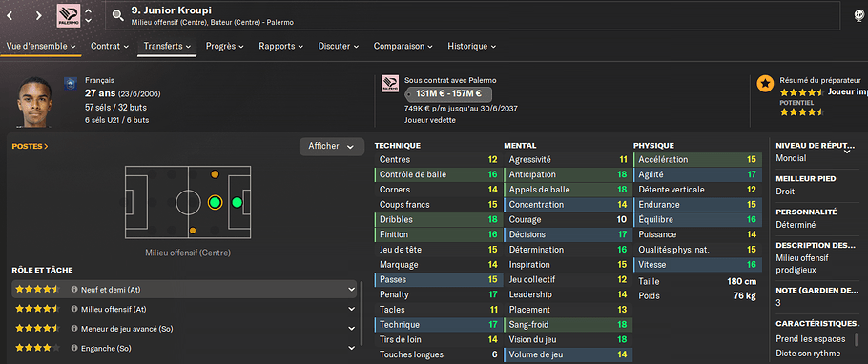
Task: Go forward with the right arrow
Action: tap(38, 15)
